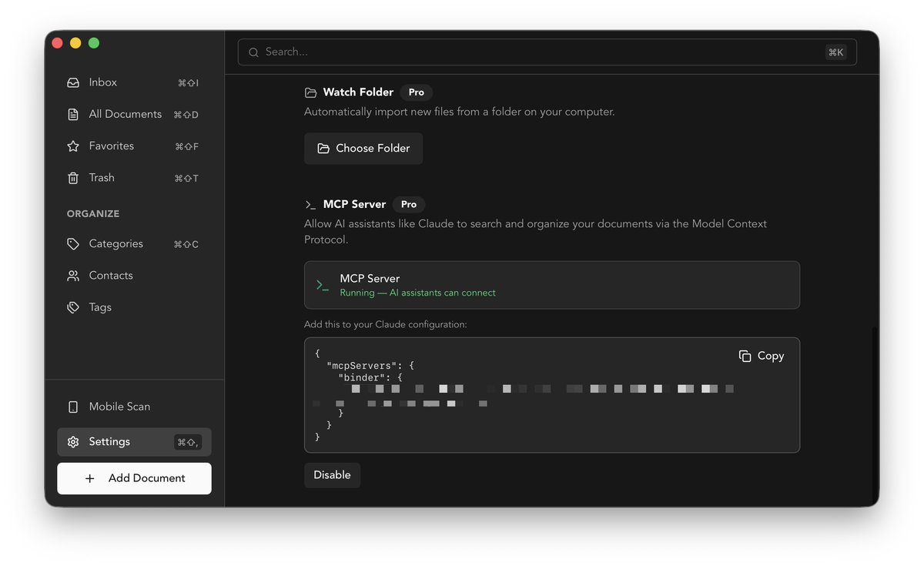Screen dimensions: 924x566
Task: Select the Settings sidebar item
Action: [134, 442]
